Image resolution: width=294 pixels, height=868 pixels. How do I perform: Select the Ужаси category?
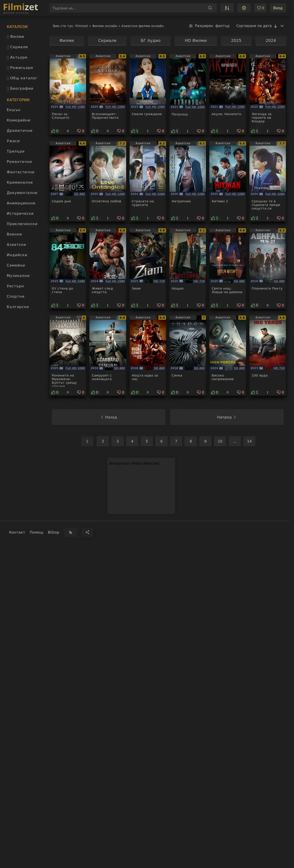(x=13, y=141)
